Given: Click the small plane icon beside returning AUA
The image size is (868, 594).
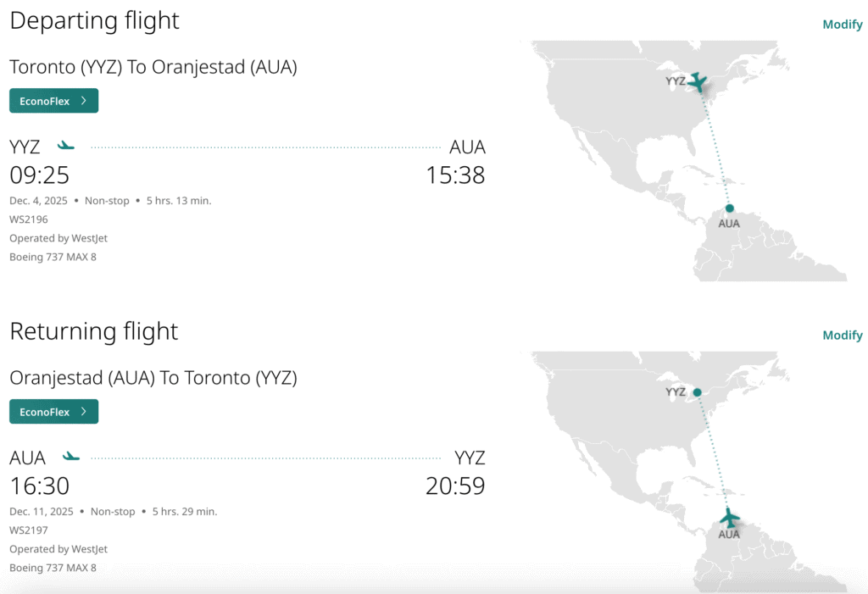Looking at the screenshot, I should 71,457.
